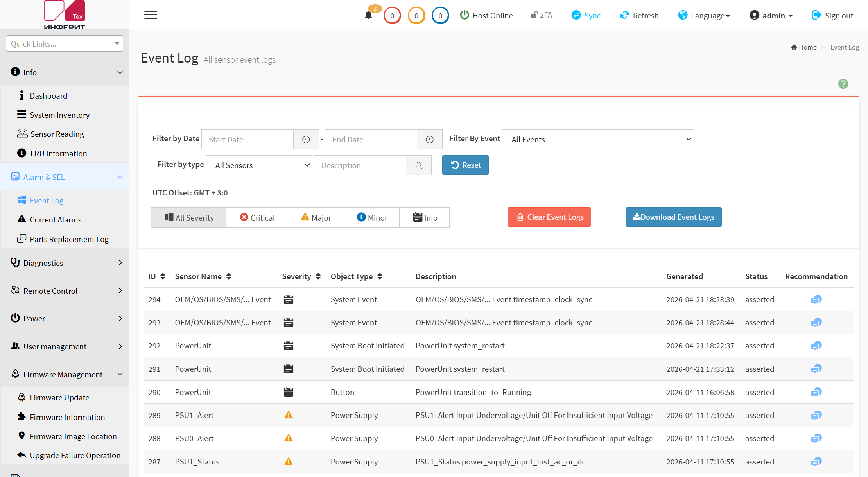Click the Clear Event Logs button
Image resolution: width=868 pixels, height=477 pixels.
coord(549,217)
